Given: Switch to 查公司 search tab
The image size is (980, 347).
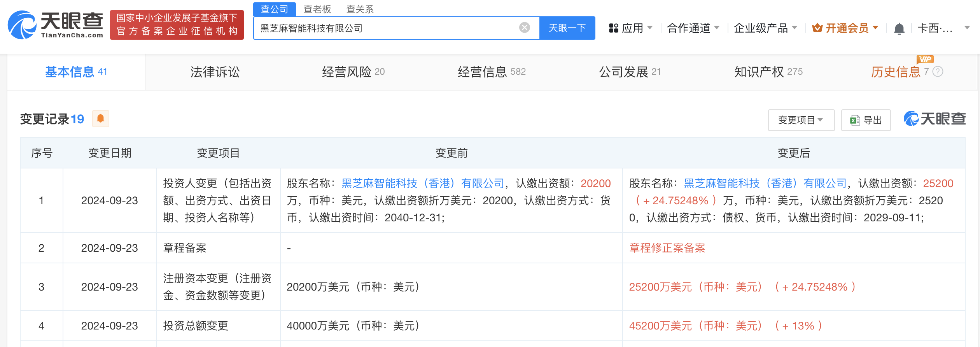Looking at the screenshot, I should (275, 9).
